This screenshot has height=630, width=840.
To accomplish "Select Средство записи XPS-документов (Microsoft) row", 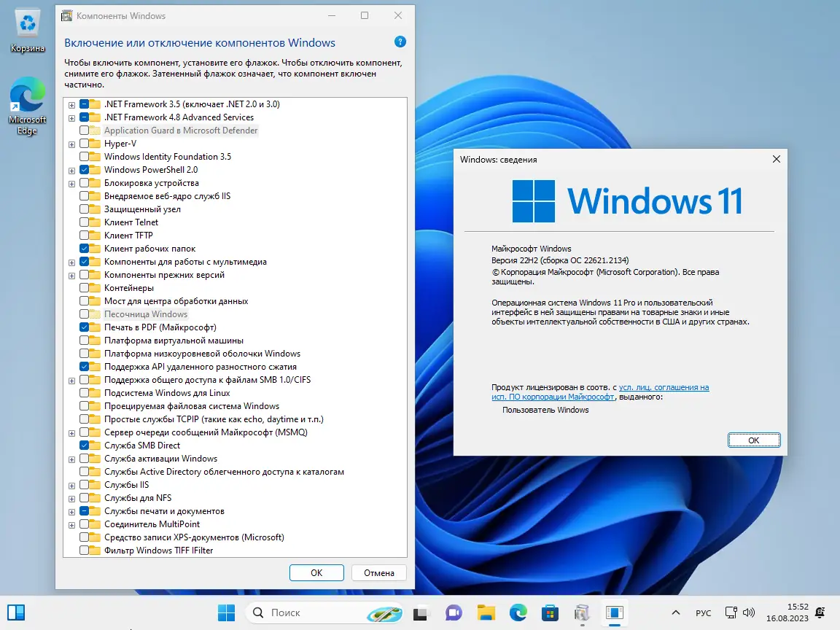I will [x=194, y=537].
